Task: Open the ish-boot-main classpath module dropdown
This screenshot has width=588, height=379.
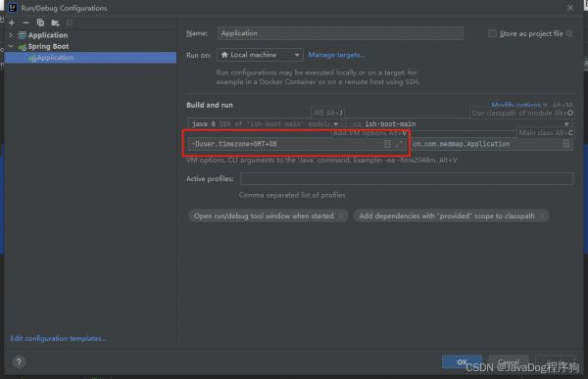Action: (460, 124)
